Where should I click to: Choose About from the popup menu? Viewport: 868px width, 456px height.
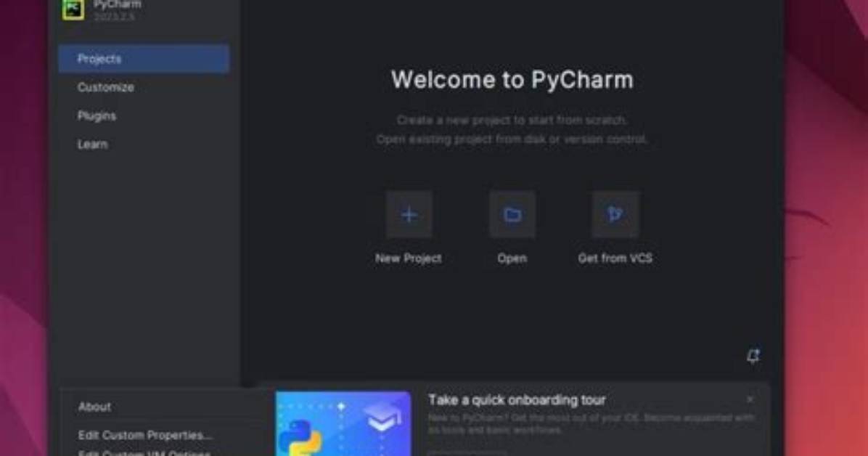point(94,407)
